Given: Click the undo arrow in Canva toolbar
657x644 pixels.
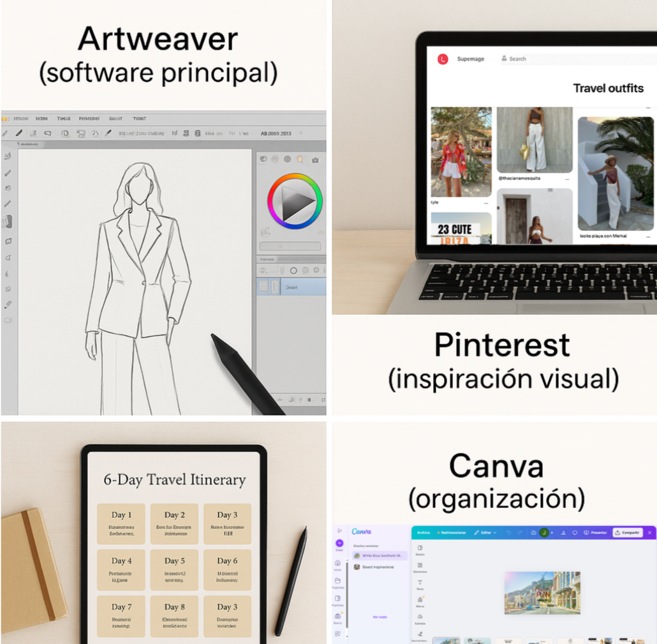Looking at the screenshot, I should [508, 532].
